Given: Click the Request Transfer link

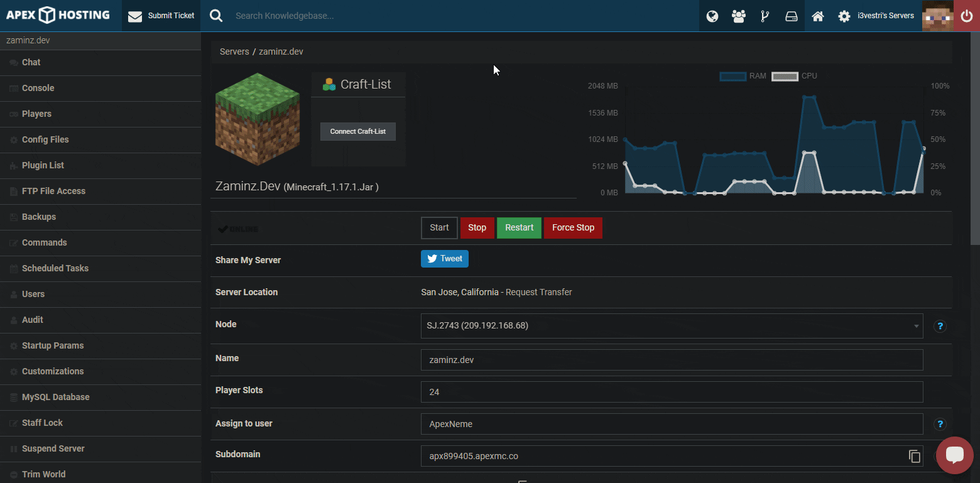Looking at the screenshot, I should pyautogui.click(x=538, y=292).
